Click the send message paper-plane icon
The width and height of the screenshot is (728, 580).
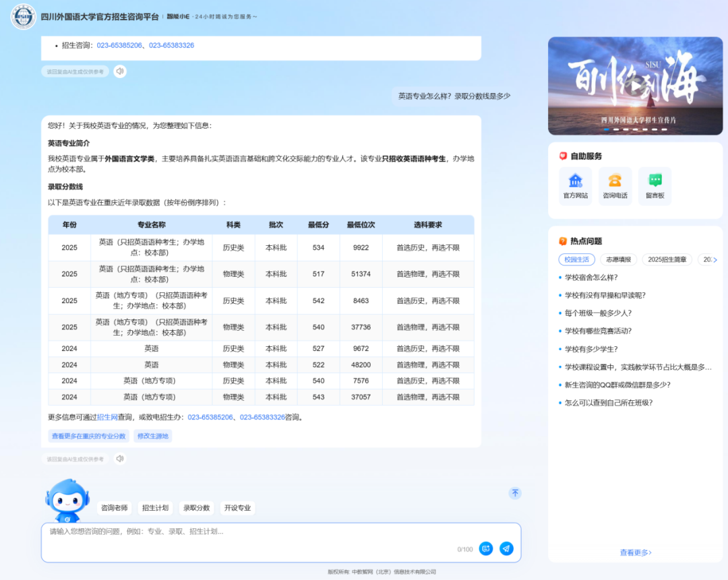point(506,549)
